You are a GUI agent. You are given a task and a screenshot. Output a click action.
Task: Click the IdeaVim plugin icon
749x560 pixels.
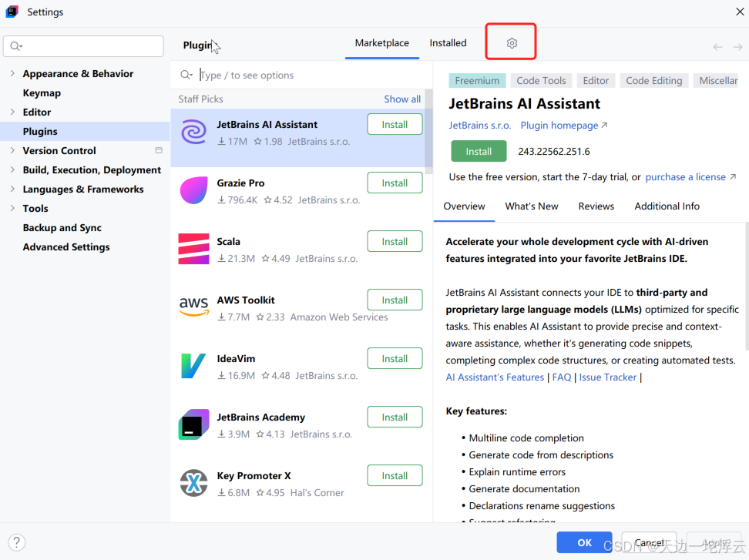pyautogui.click(x=193, y=366)
